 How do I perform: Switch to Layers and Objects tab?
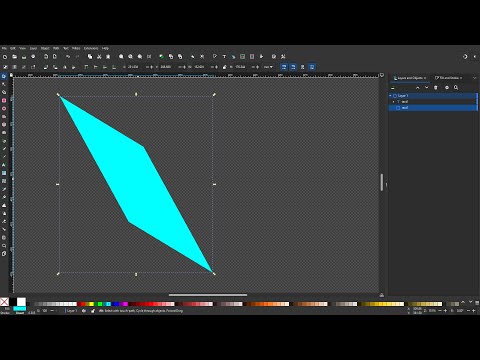point(410,78)
